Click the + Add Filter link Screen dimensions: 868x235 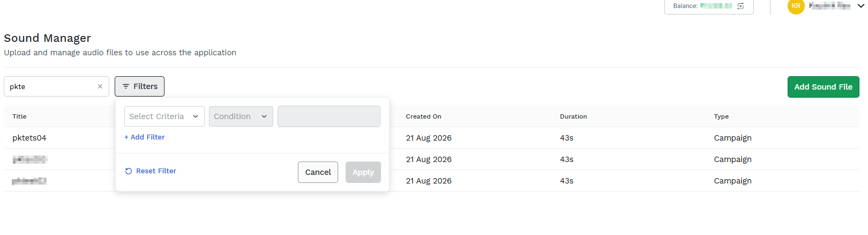point(145,137)
